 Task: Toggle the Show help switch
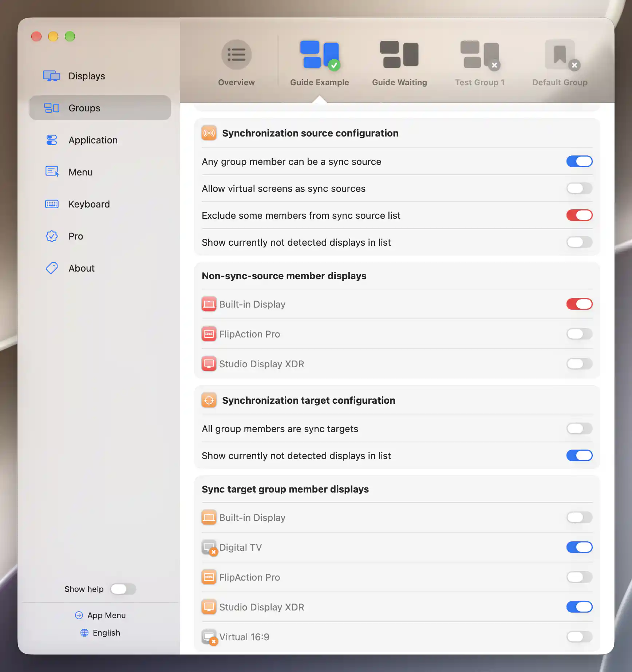tap(123, 589)
